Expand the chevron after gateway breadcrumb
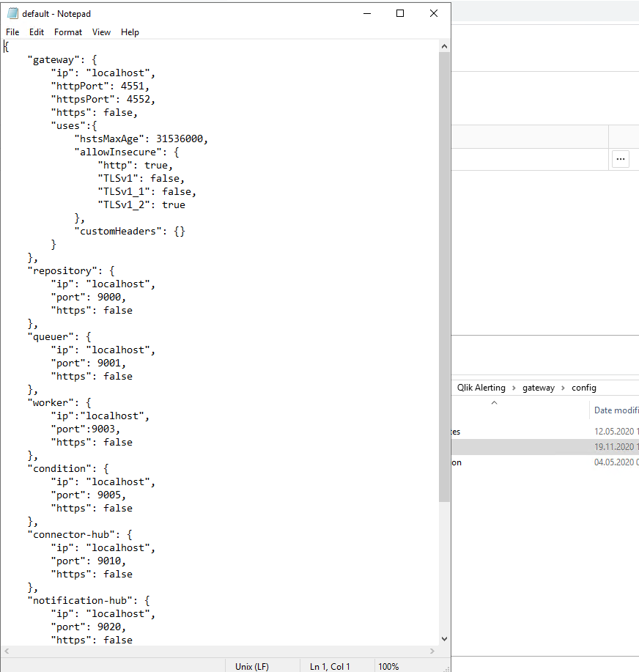This screenshot has height=672, width=639. 563,388
